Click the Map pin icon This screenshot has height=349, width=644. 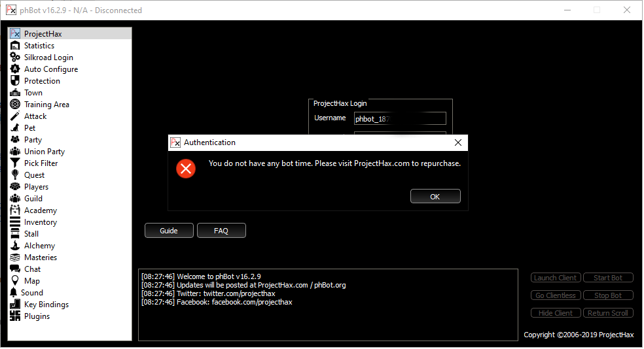[15, 281]
